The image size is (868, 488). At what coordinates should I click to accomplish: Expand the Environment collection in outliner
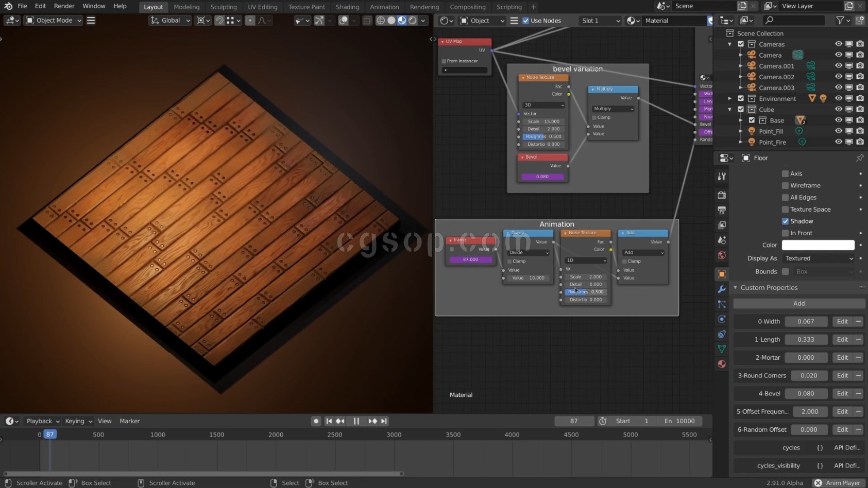729,99
